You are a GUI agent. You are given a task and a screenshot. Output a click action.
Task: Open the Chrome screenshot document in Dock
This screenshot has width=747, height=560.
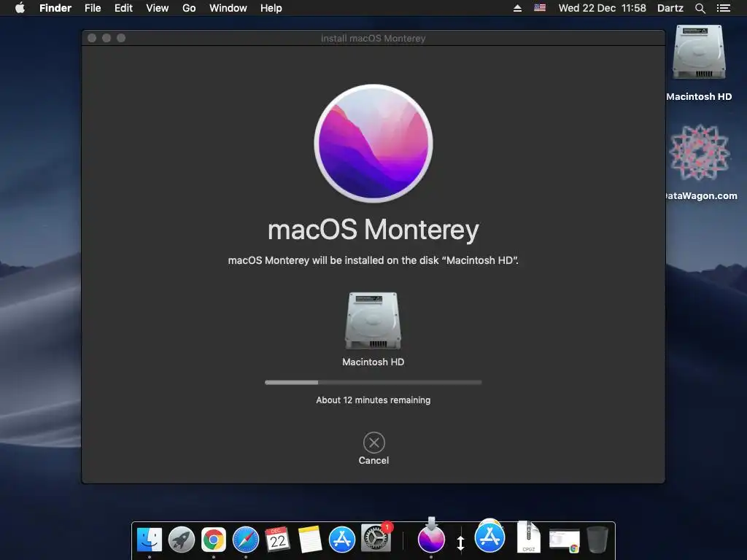click(x=565, y=540)
